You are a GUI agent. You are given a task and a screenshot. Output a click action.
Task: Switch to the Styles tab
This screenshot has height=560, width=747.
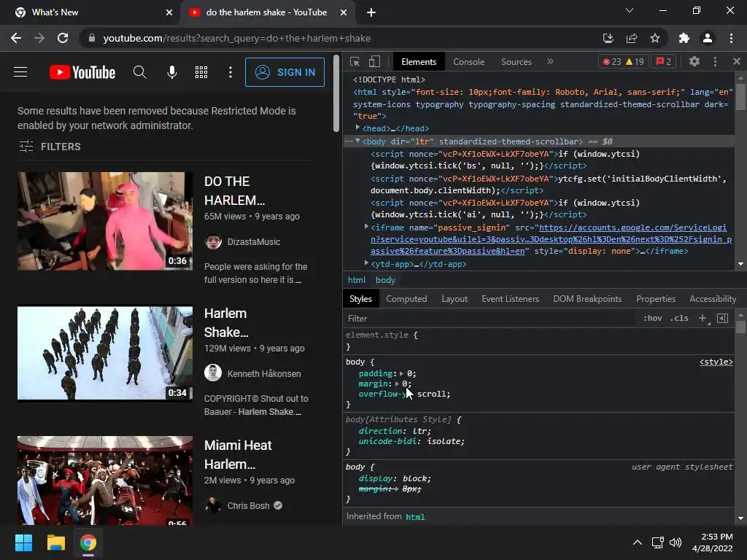(x=360, y=299)
